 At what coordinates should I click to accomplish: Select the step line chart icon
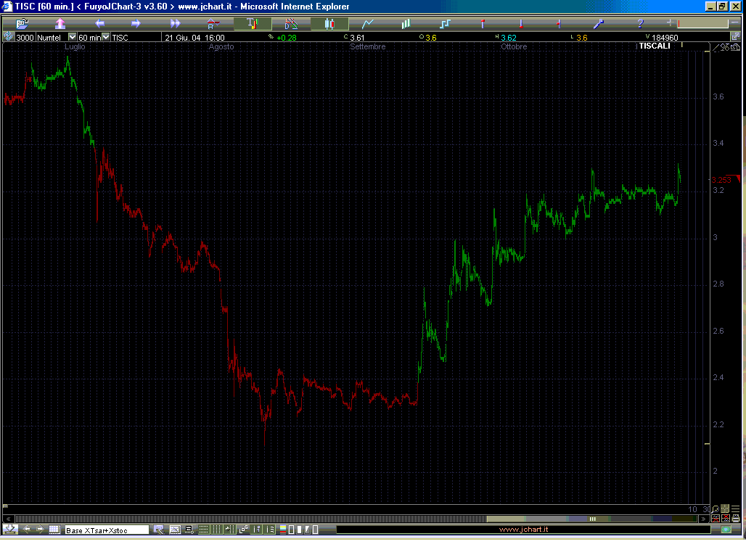[444, 24]
